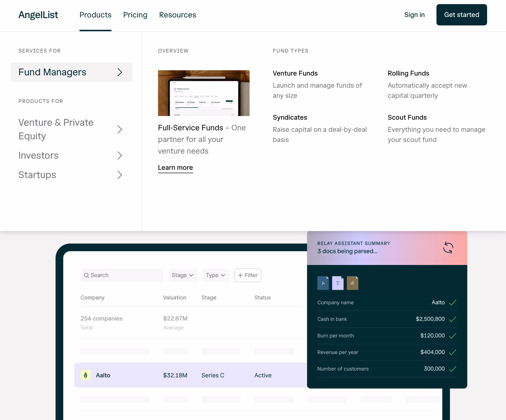Click the $120,000 burn per month value

coord(433,336)
